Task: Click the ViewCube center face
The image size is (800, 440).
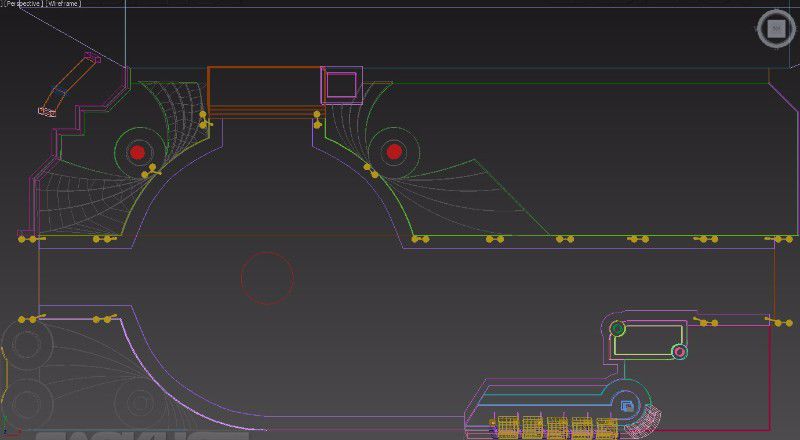Action: (x=776, y=29)
